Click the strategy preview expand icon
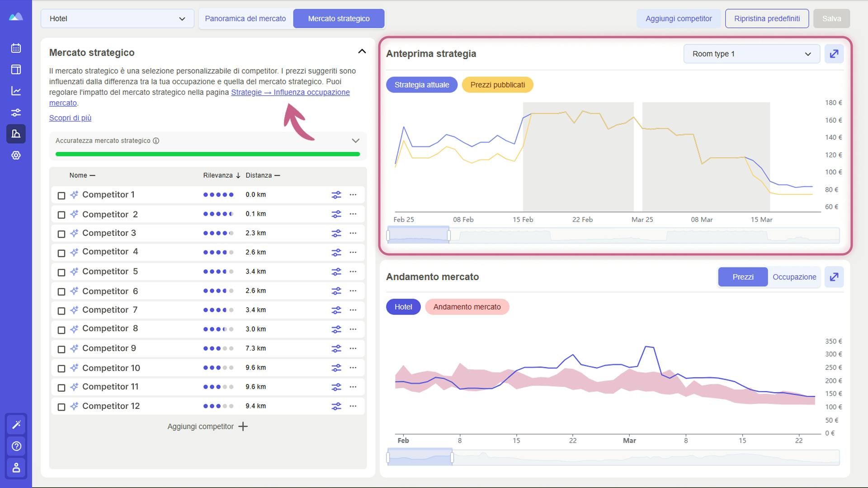The width and height of the screenshot is (868, 488). pos(835,54)
